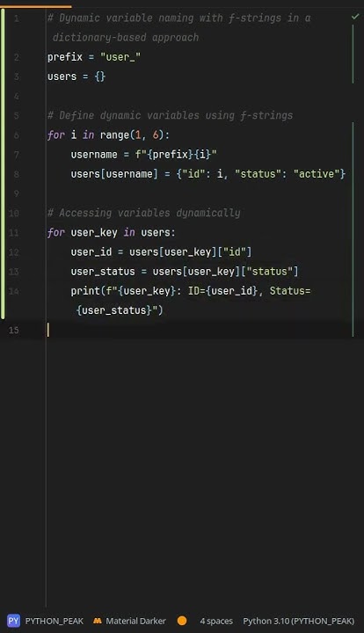Screen dimensions: 364x633
Task: Click the '# Accessing variables dynamically' comment
Action: (143, 213)
